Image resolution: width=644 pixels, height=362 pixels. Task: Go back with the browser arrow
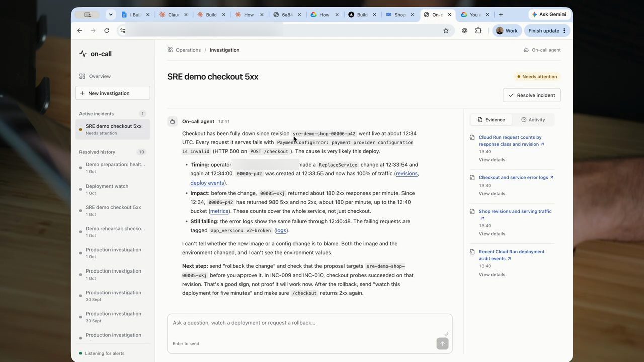79,31
